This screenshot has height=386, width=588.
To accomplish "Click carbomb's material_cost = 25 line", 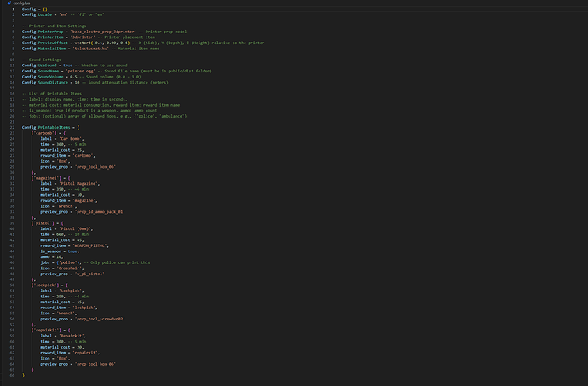I will point(62,150).
